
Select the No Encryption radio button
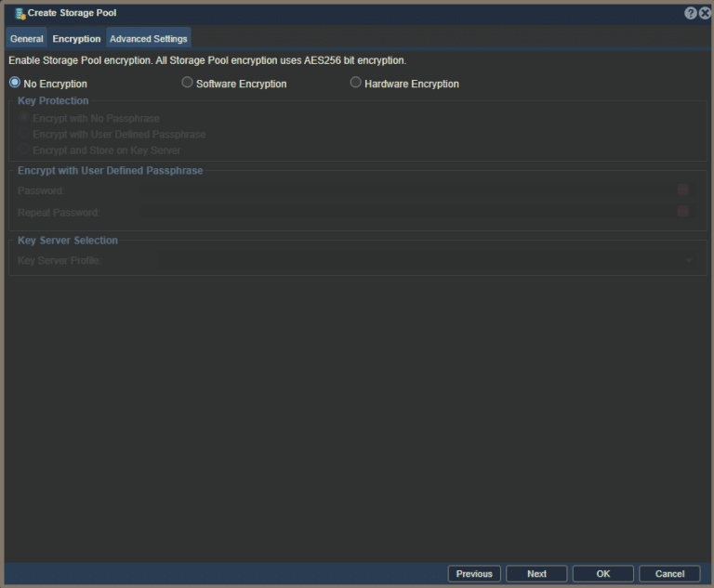pyautogui.click(x=15, y=83)
